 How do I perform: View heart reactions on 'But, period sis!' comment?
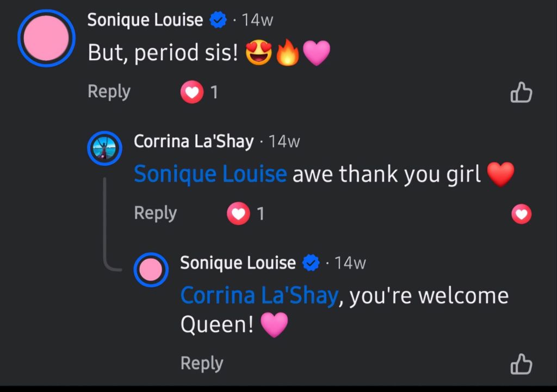199,92
